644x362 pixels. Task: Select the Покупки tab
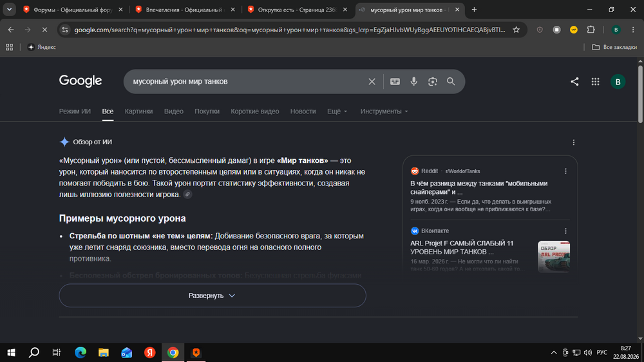tap(207, 111)
